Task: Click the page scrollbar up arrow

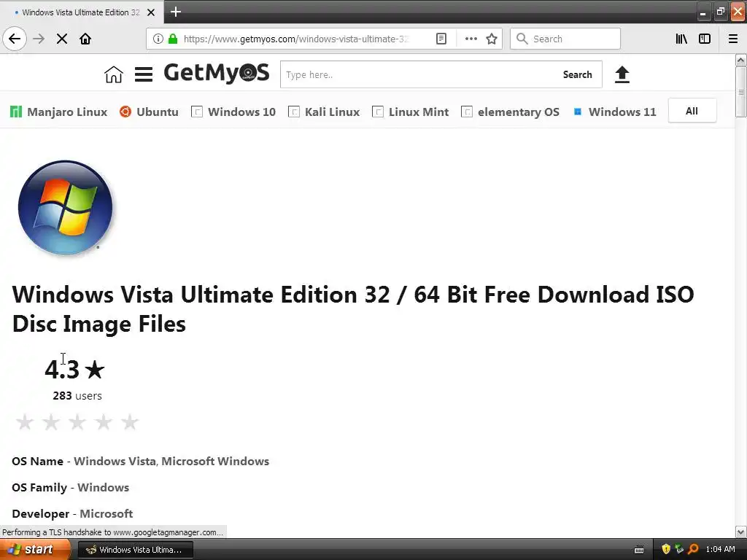Action: click(x=741, y=60)
